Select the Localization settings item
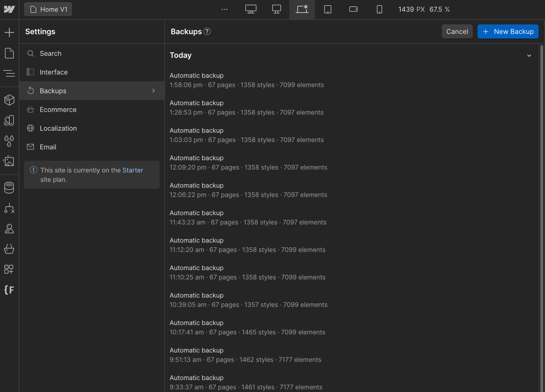Viewport: 545px width, 392px height. [x=58, y=128]
